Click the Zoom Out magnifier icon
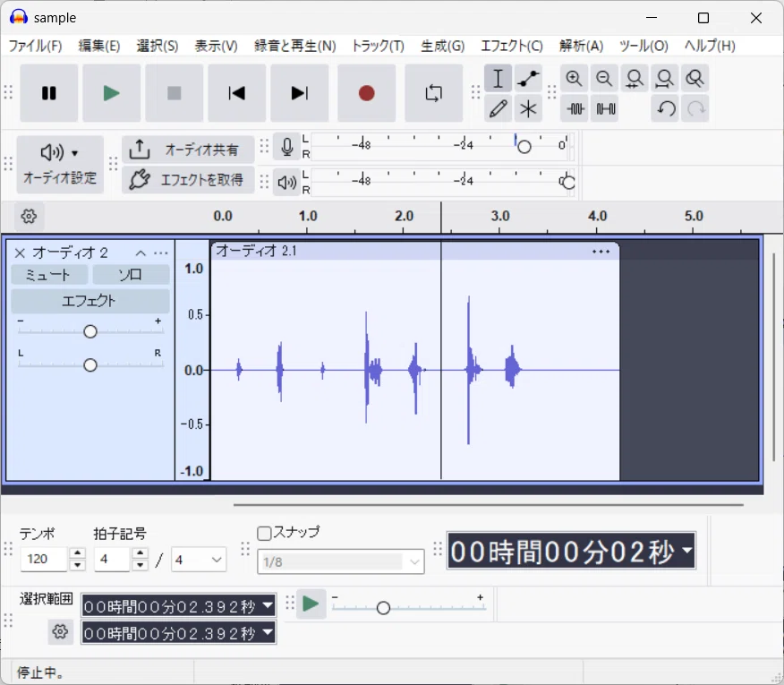 click(x=604, y=79)
